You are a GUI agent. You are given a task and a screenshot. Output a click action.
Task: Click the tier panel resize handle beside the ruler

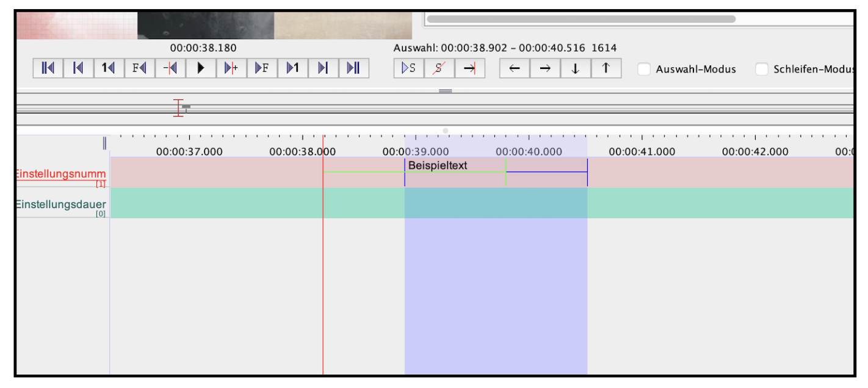[104, 143]
